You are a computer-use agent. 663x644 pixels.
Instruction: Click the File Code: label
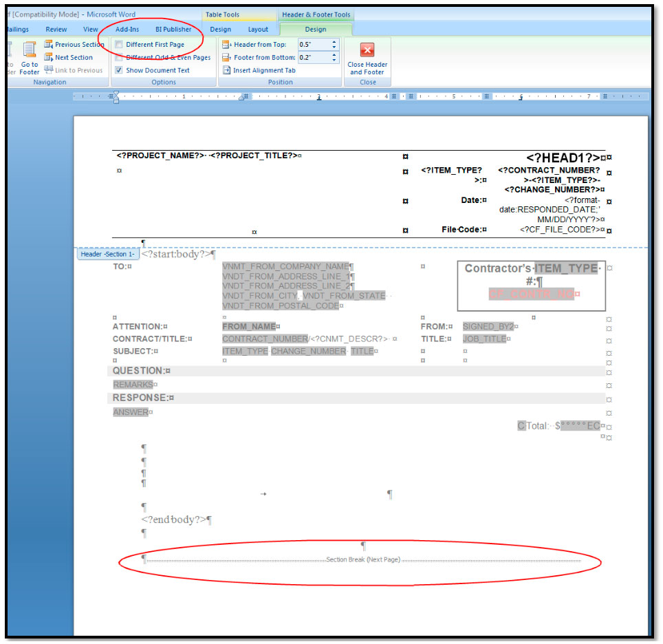pyautogui.click(x=461, y=229)
